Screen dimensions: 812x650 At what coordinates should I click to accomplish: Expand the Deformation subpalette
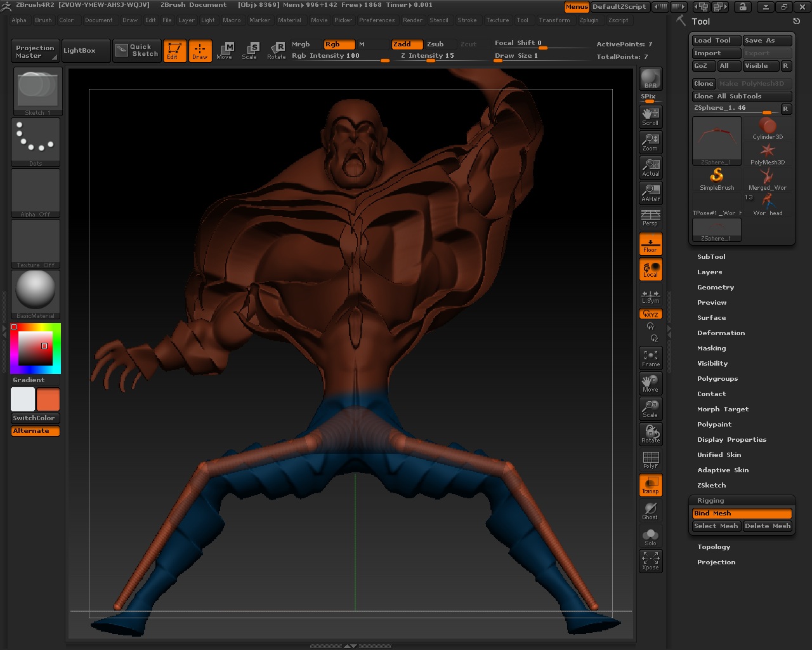point(721,333)
